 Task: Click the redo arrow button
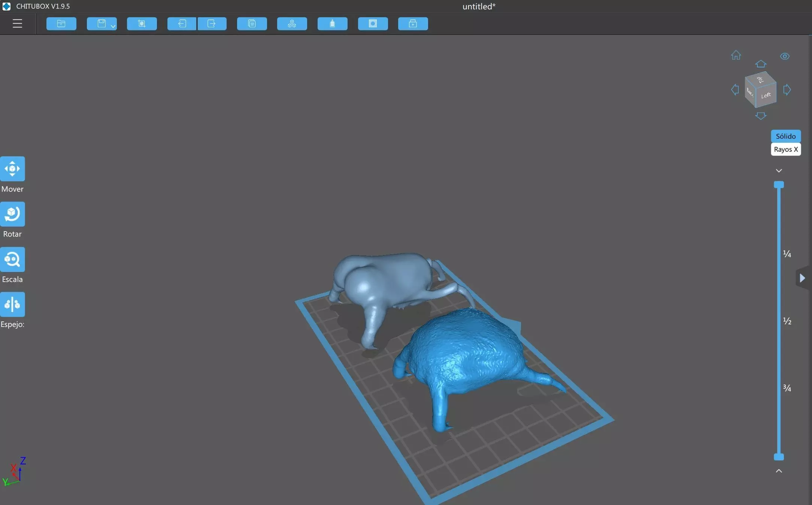click(212, 24)
